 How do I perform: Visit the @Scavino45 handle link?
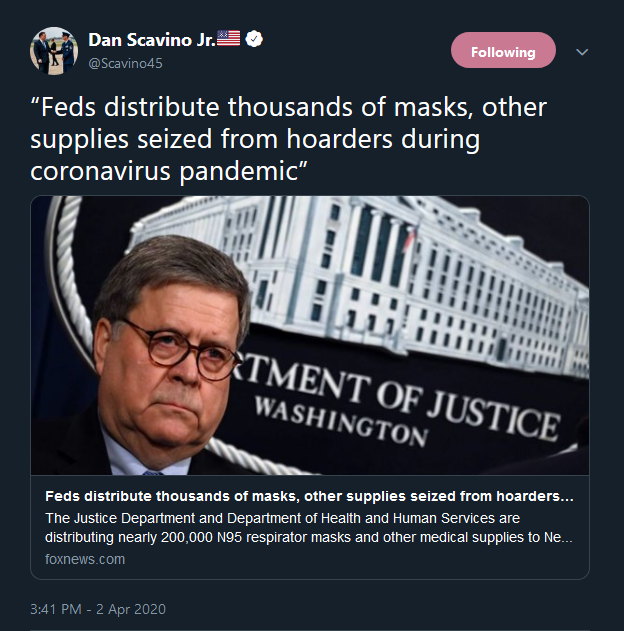tap(125, 62)
